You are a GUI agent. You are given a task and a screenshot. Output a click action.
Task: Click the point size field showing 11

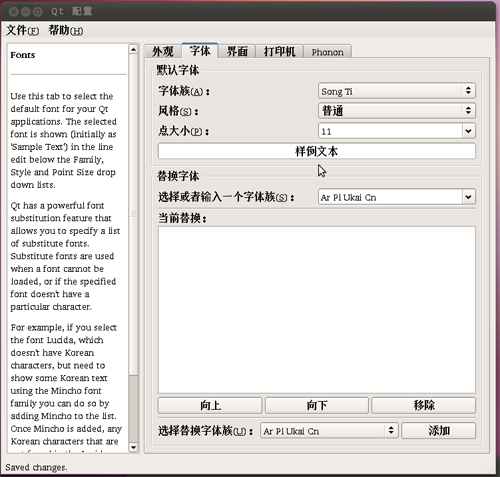pyautogui.click(x=390, y=131)
